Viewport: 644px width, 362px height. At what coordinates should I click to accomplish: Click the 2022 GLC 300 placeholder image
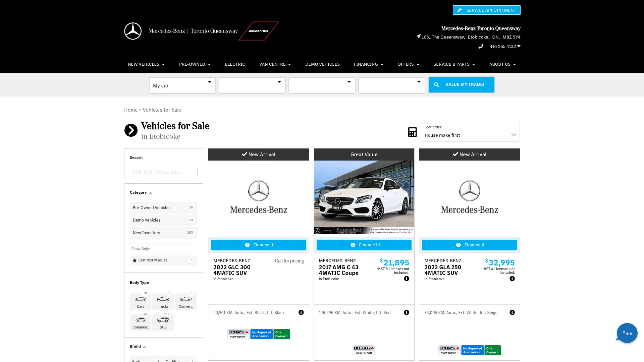tap(259, 197)
